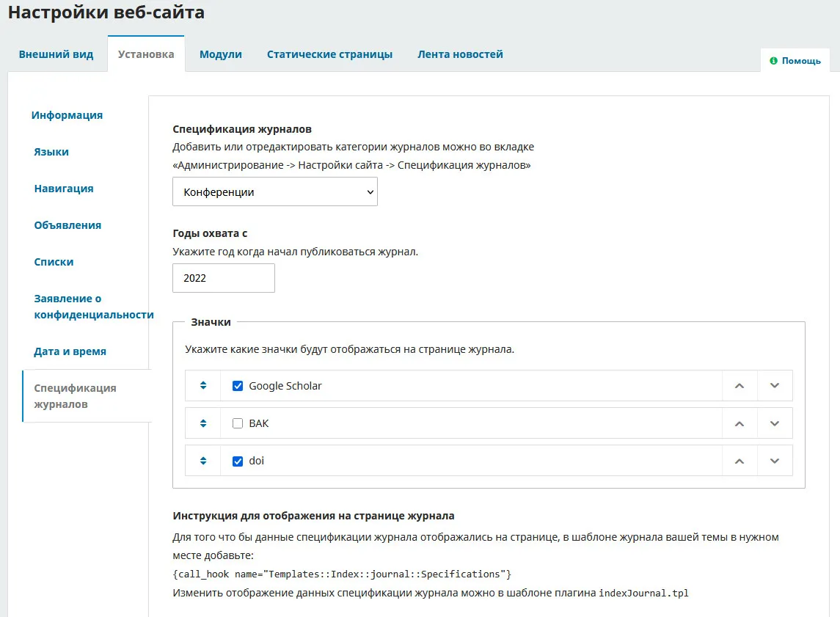Move ВАК badge down with arrow icon

775,423
